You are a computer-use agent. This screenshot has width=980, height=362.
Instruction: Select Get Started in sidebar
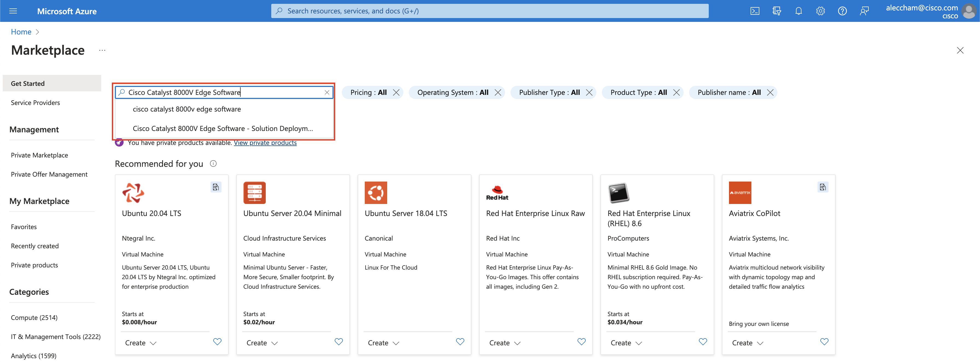[x=52, y=83]
